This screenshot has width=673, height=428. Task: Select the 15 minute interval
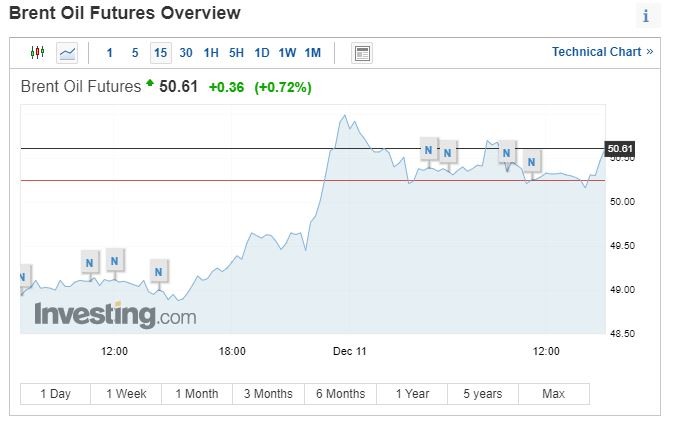pyautogui.click(x=161, y=53)
